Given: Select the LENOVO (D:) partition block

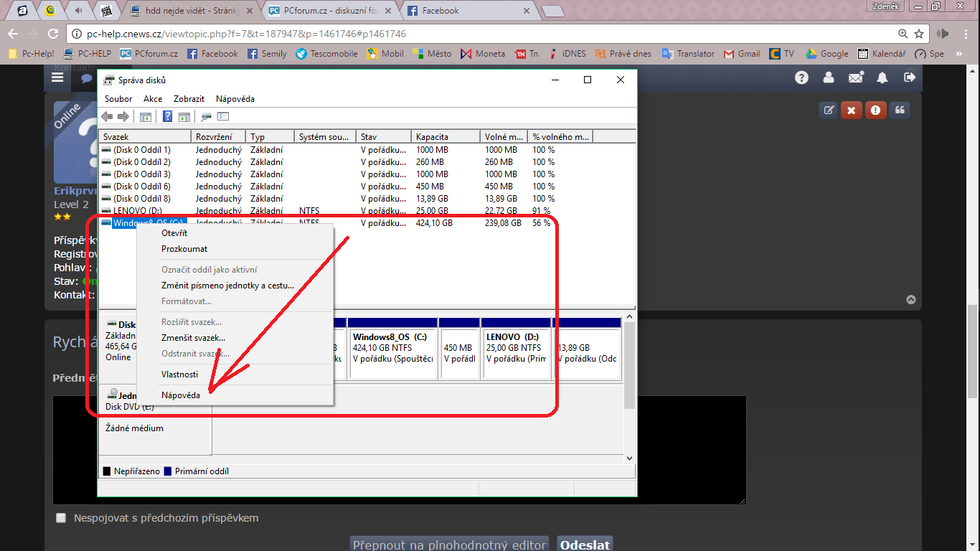Looking at the screenshot, I should coord(516,348).
